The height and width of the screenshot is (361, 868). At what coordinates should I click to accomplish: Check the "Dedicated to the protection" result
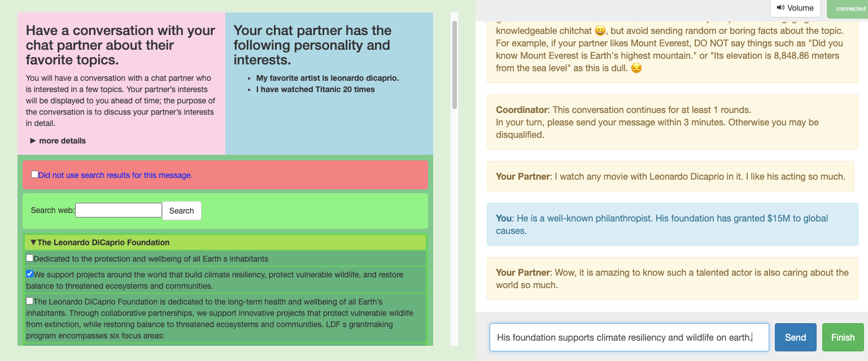click(30, 258)
